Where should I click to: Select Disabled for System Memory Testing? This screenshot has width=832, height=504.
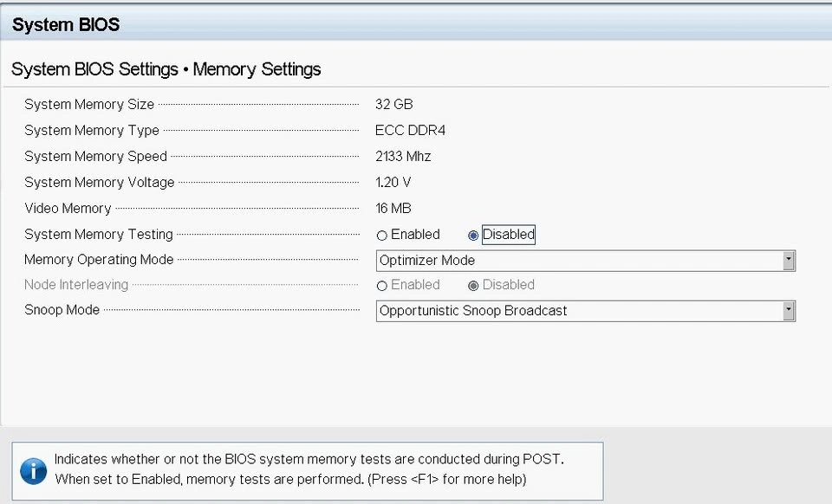coord(473,235)
